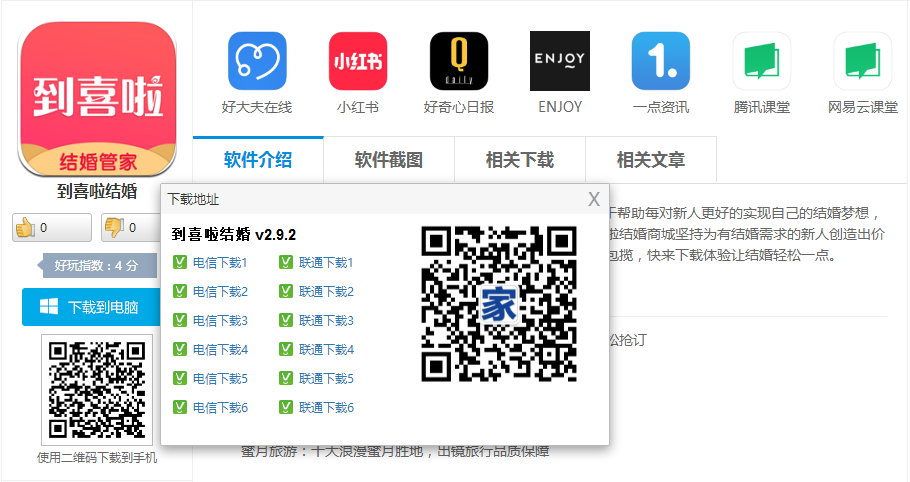This screenshot has height=482, width=910.
Task: Close the 下载地址 popup dialog
Action: 594,199
